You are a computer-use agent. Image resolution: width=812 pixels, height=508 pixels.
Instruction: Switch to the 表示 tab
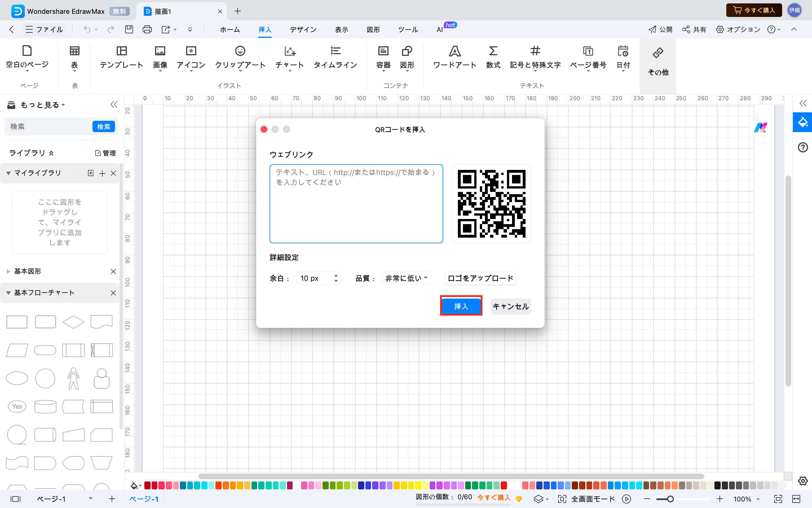pyautogui.click(x=342, y=30)
